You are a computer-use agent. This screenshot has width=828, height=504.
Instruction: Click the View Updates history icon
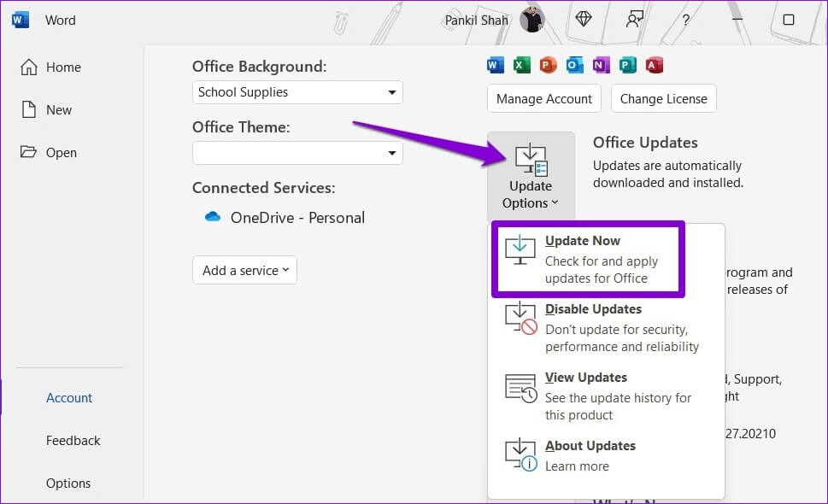(521, 388)
